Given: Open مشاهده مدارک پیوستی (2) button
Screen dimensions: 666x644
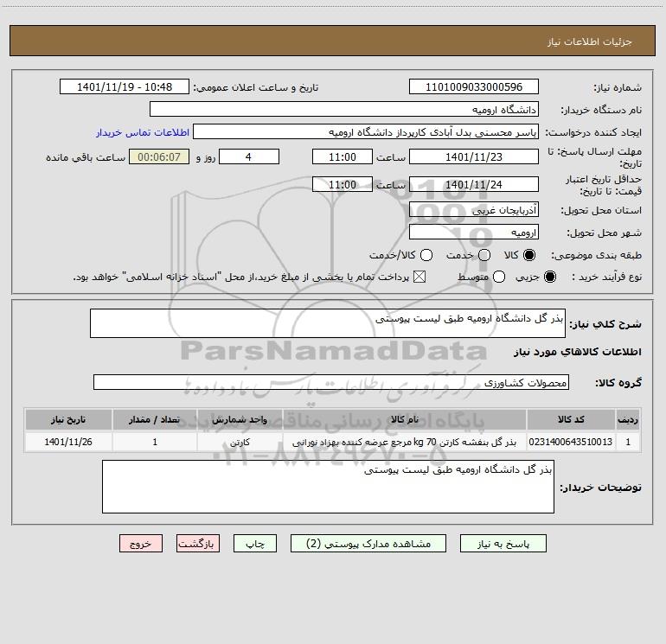Looking at the screenshot, I should (x=368, y=544).
